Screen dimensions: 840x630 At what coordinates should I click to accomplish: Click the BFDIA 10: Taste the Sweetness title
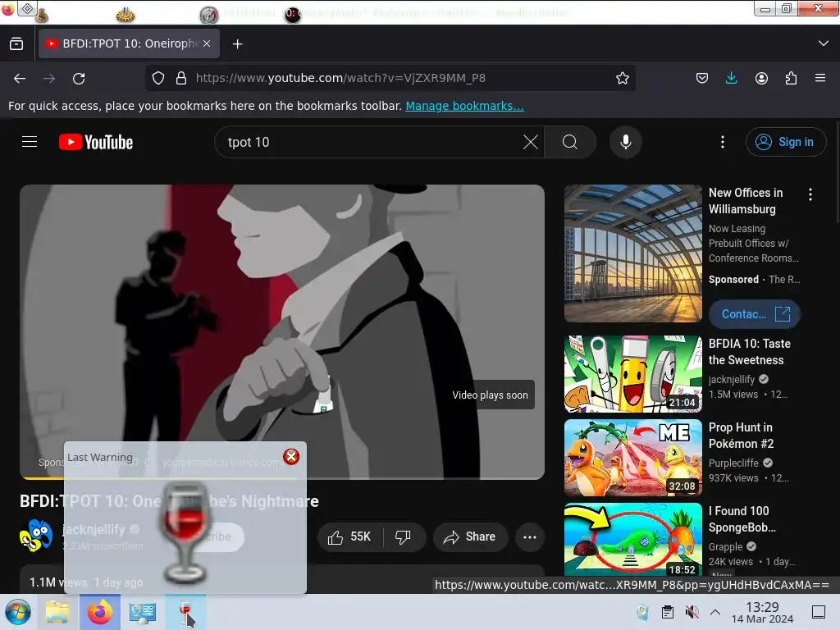coord(750,352)
